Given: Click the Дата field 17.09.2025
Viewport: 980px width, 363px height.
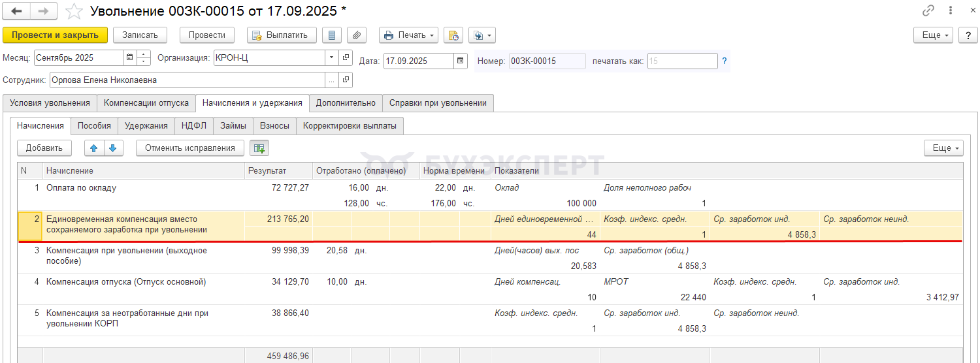Looking at the screenshot, I should (x=418, y=61).
